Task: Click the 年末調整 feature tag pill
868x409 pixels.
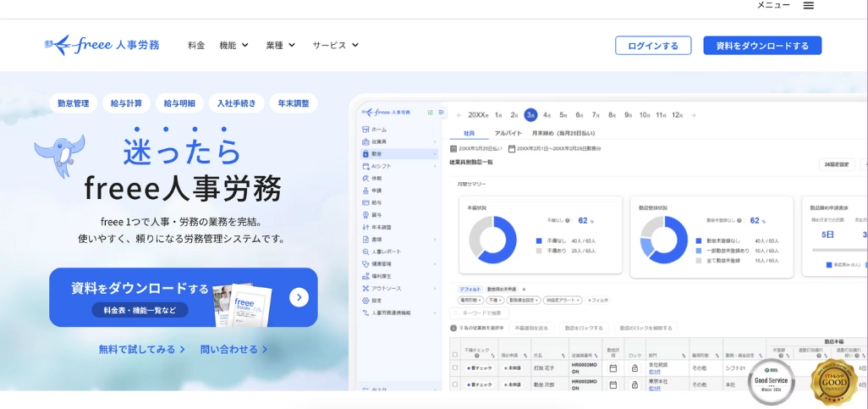Action: 294,103
